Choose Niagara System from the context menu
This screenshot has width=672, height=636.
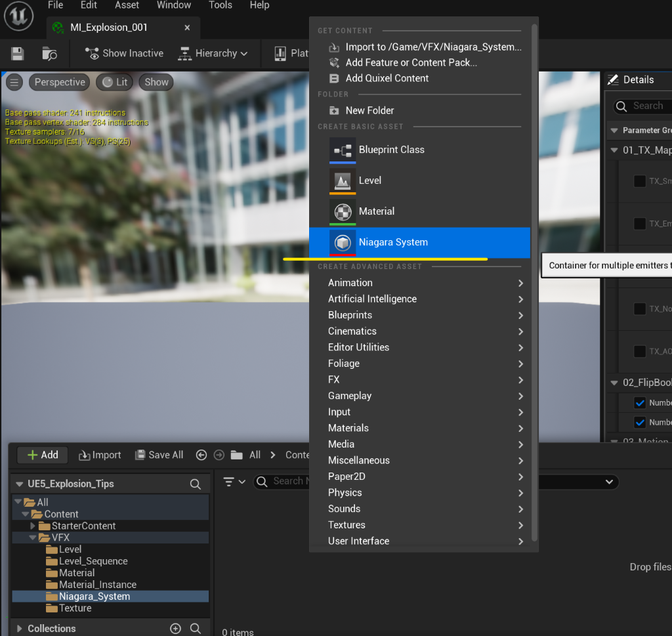[419, 243]
